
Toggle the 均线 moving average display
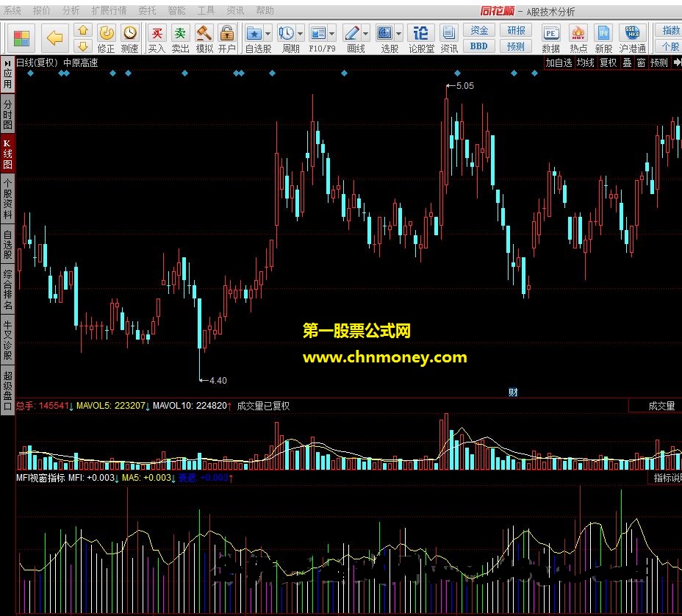tap(586, 62)
